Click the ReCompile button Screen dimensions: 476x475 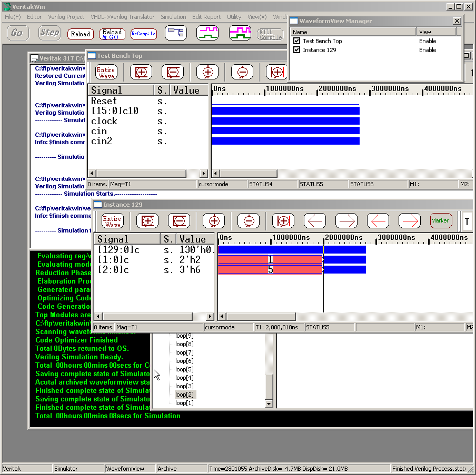pyautogui.click(x=144, y=34)
